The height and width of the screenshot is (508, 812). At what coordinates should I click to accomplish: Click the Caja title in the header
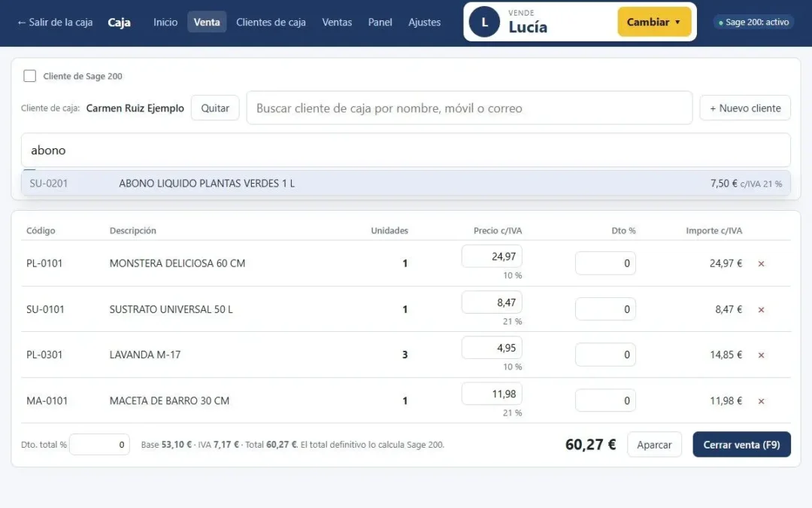pos(119,23)
